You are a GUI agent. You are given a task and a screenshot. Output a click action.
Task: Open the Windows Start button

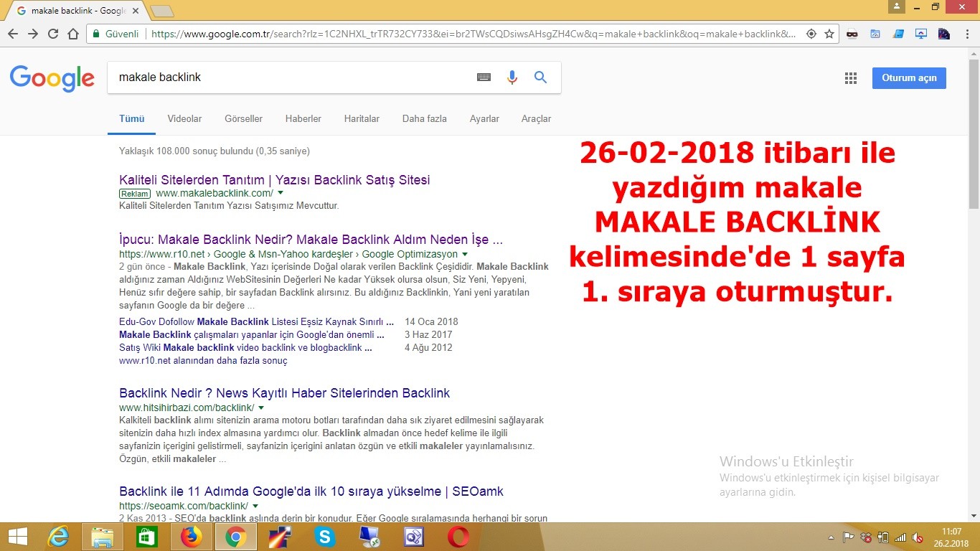click(17, 537)
